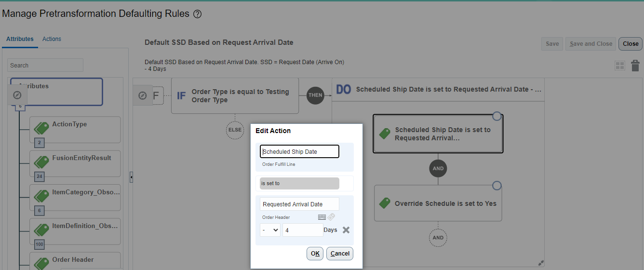Expand the 6 children count under ItemCategory_Obso...

pyautogui.click(x=39, y=211)
